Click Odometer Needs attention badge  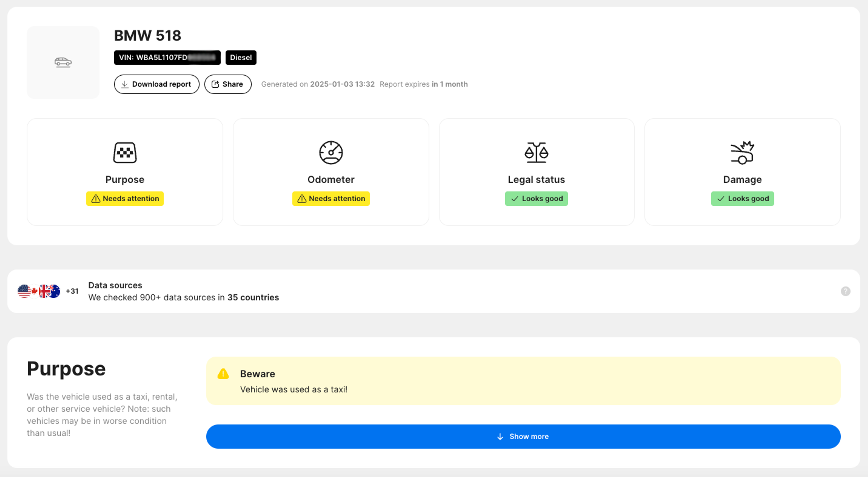(330, 199)
